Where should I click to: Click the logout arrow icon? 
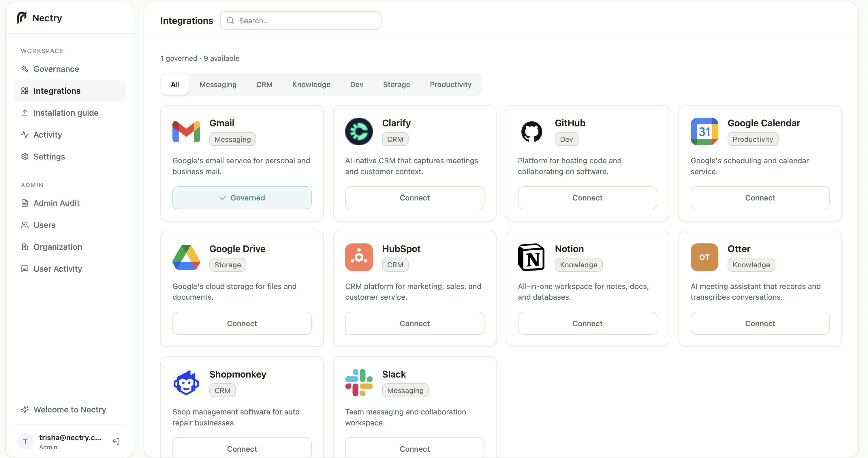click(116, 441)
